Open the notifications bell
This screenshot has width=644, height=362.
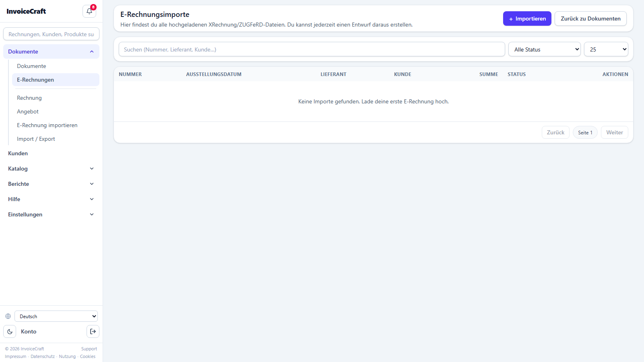(x=89, y=11)
